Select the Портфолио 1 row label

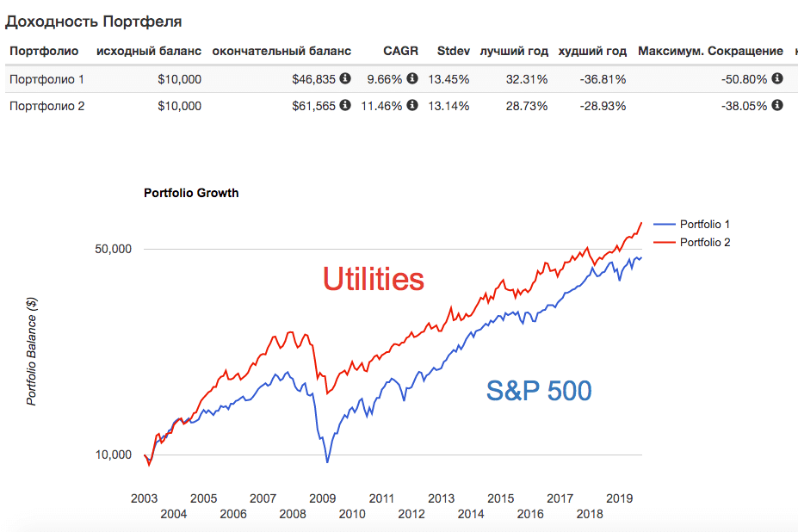click(x=46, y=79)
